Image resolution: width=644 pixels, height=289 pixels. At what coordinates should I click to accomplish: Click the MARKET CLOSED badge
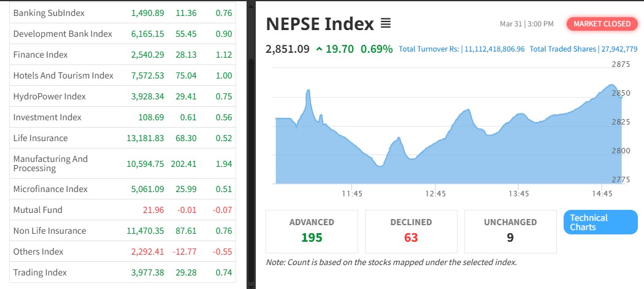coord(602,24)
